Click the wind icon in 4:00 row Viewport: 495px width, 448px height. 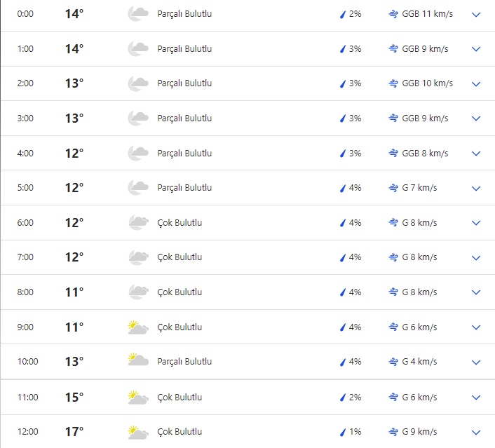[393, 154]
